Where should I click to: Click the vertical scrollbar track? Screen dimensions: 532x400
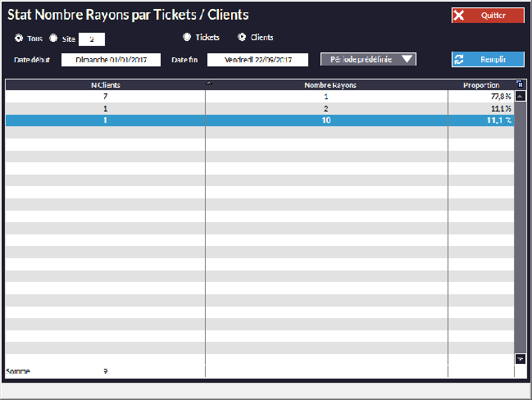520,230
